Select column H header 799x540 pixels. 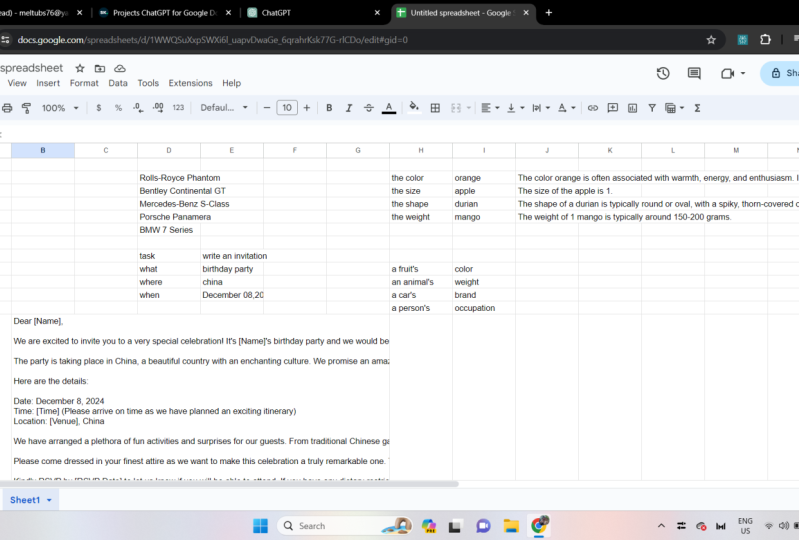point(421,150)
